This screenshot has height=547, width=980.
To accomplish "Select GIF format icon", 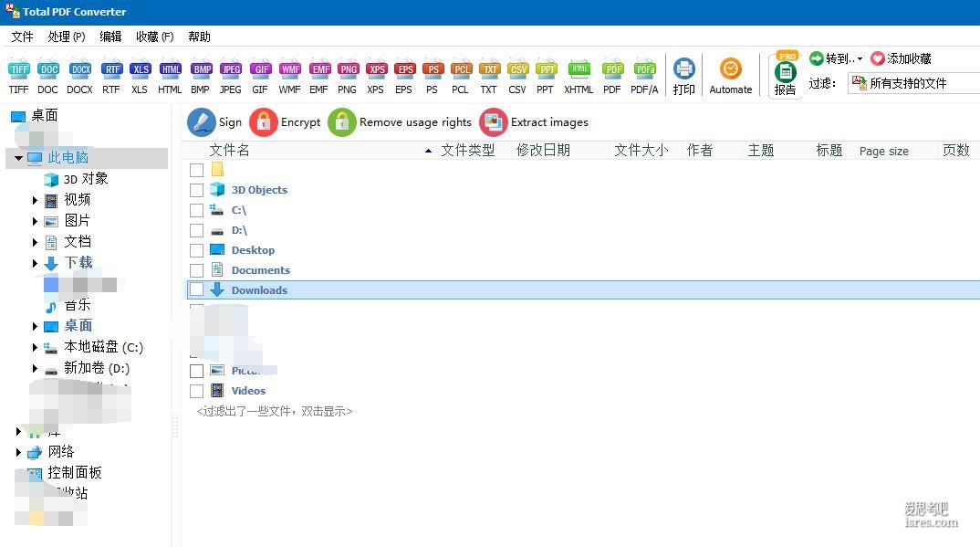I will point(260,77).
